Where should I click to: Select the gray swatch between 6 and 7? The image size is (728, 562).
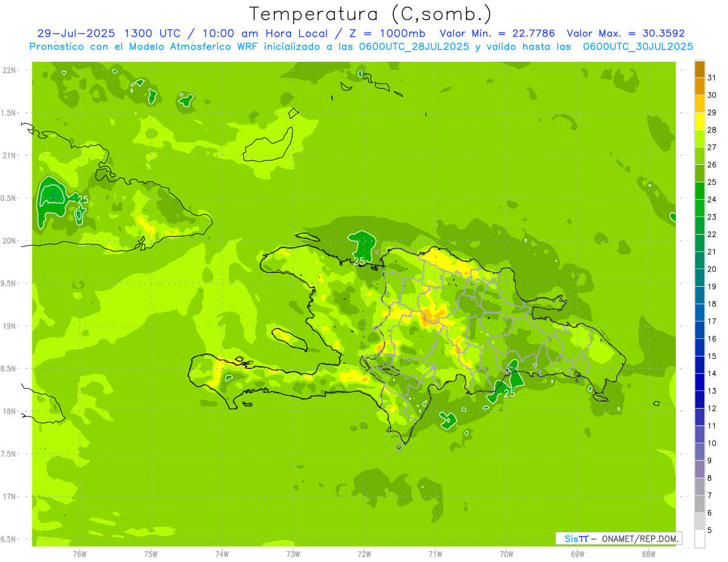699,504
